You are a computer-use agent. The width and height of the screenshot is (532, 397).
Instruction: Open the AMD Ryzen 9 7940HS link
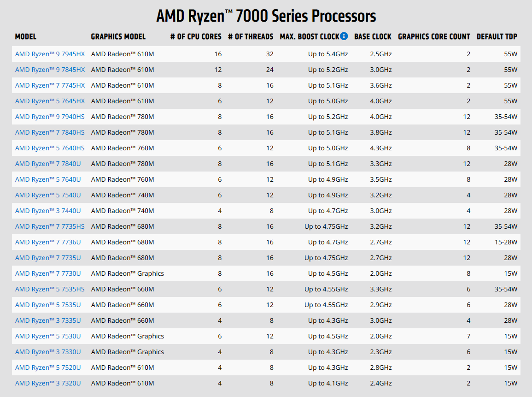[50, 117]
